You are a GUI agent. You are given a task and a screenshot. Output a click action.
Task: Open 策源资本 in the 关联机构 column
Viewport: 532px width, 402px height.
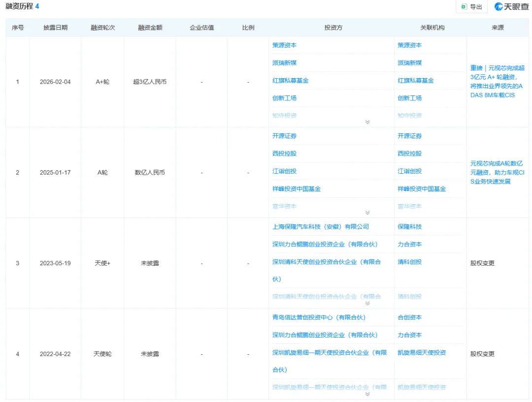[409, 45]
